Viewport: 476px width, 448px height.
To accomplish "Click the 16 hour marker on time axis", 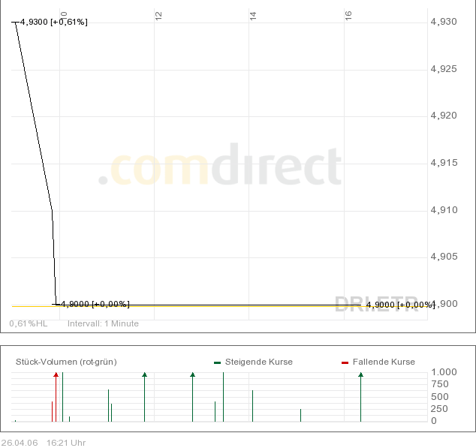I will [348, 14].
